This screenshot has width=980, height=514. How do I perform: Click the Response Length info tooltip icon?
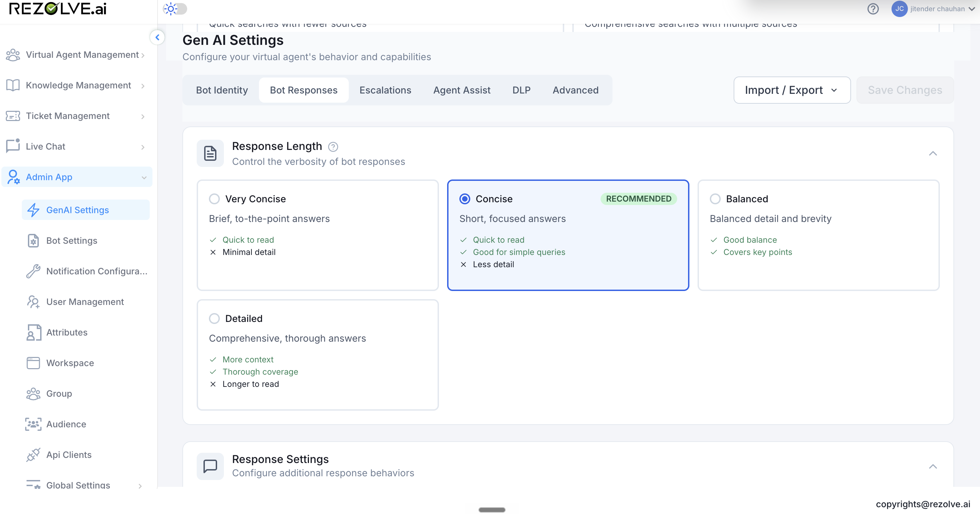(333, 147)
